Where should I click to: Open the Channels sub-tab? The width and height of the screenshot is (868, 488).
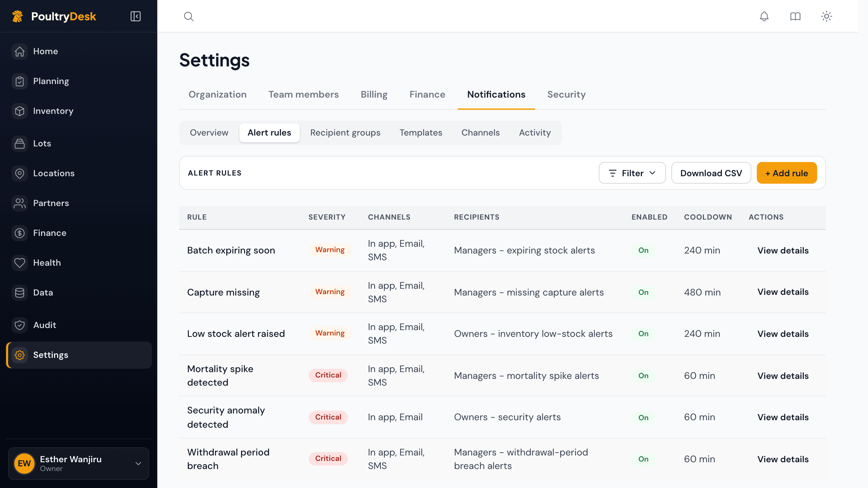480,133
